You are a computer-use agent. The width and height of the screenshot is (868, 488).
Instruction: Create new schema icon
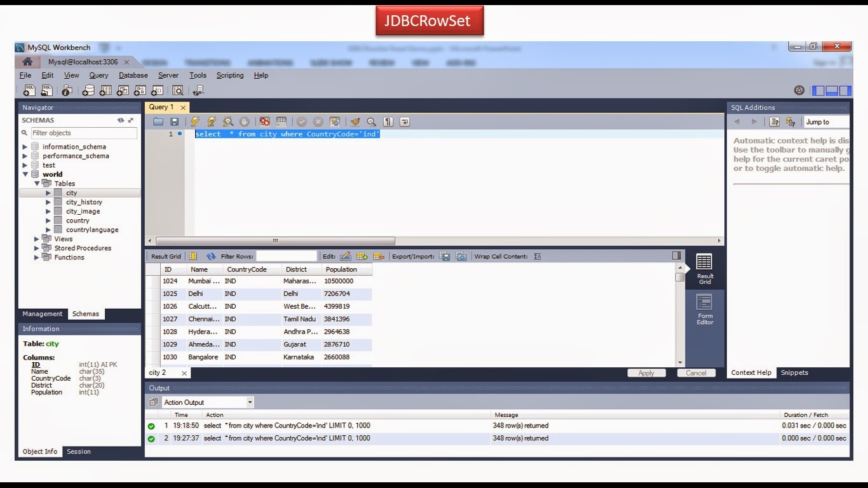[89, 90]
